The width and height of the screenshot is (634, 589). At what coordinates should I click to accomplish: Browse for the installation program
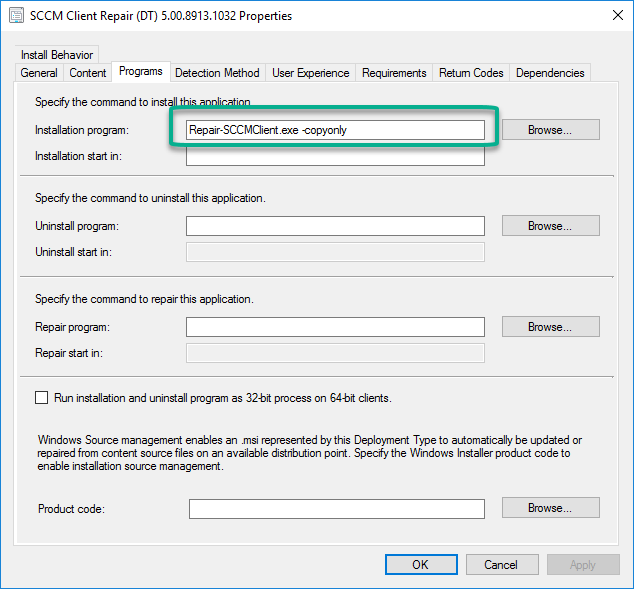point(550,130)
